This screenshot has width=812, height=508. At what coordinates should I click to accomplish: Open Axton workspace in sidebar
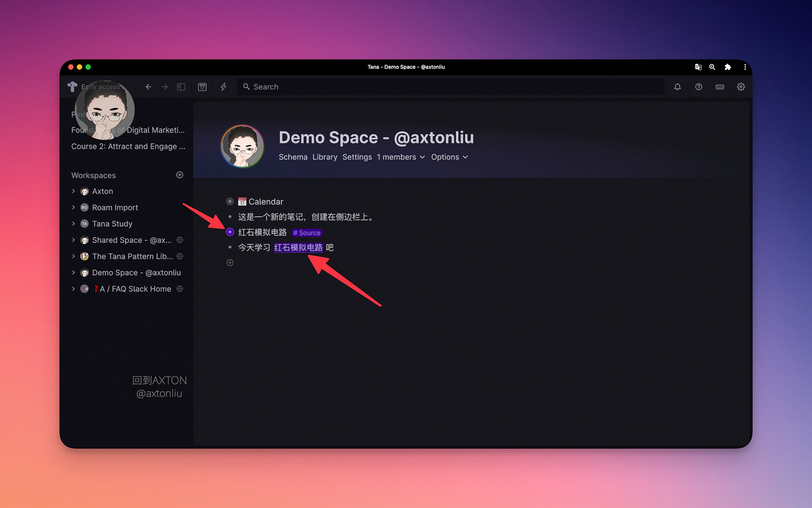coord(103,191)
